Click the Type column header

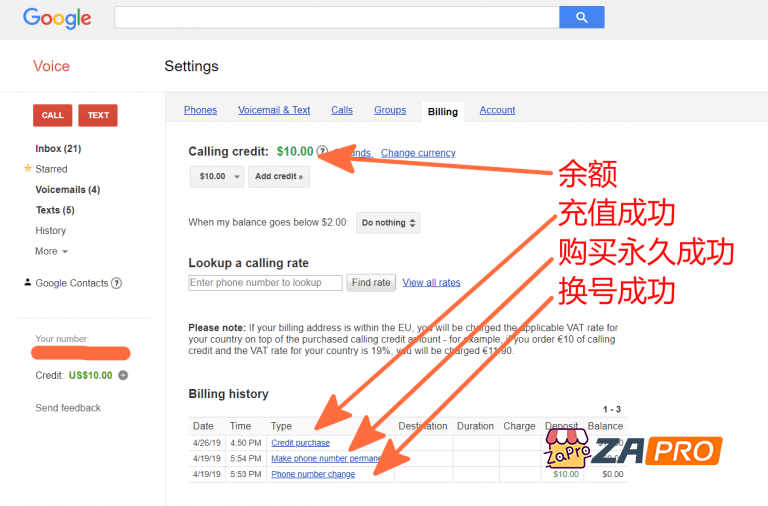pyautogui.click(x=281, y=426)
